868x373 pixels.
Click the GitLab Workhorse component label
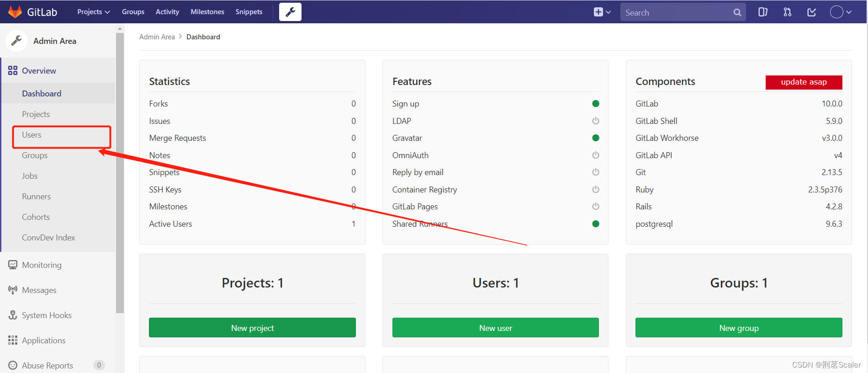pos(667,138)
